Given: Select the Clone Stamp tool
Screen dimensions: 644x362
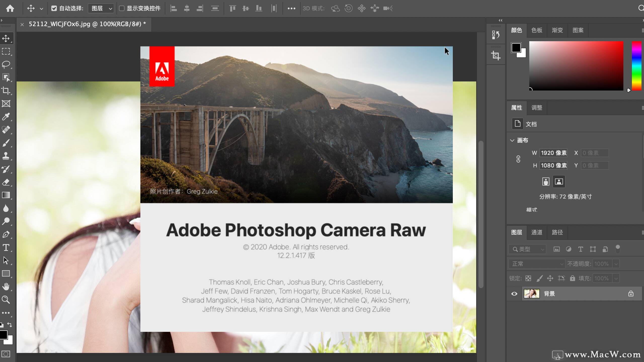Looking at the screenshot, I should pos(6,156).
